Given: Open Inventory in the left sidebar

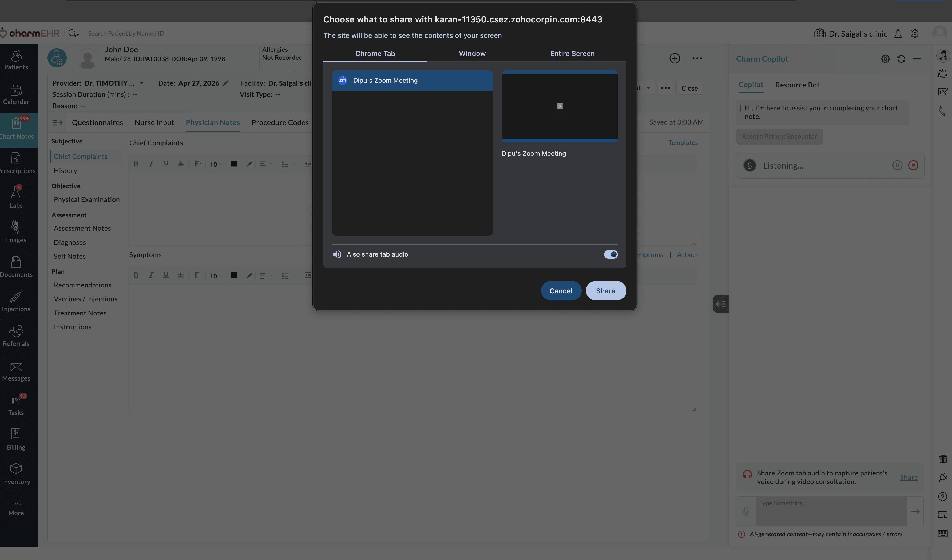Looking at the screenshot, I should (x=16, y=475).
